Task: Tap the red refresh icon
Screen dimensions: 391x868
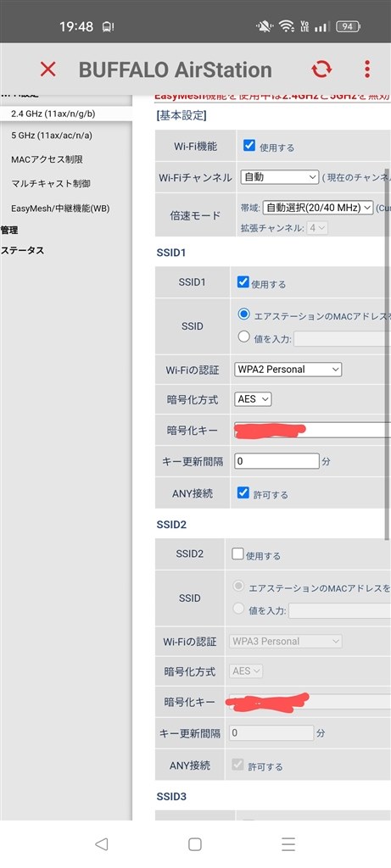Action: point(321,70)
